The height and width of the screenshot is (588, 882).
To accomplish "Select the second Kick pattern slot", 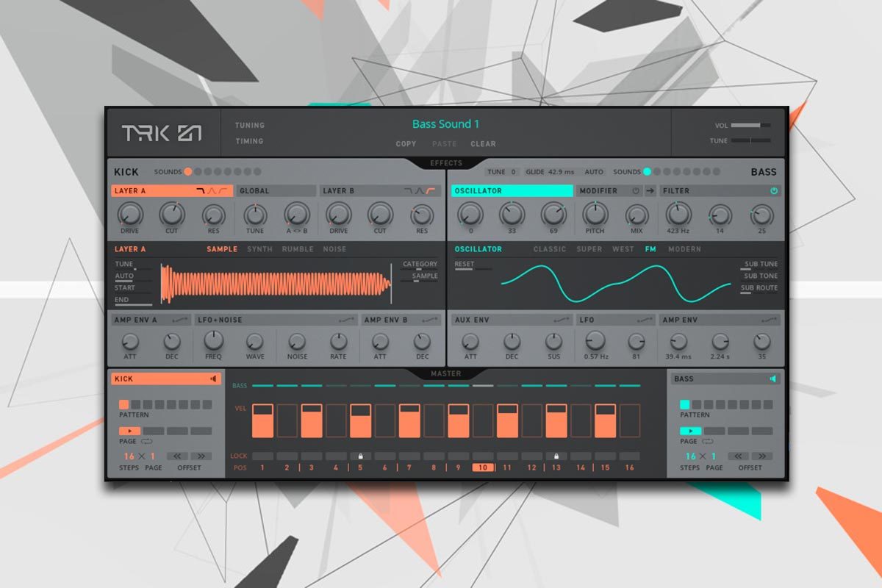I will (x=136, y=404).
